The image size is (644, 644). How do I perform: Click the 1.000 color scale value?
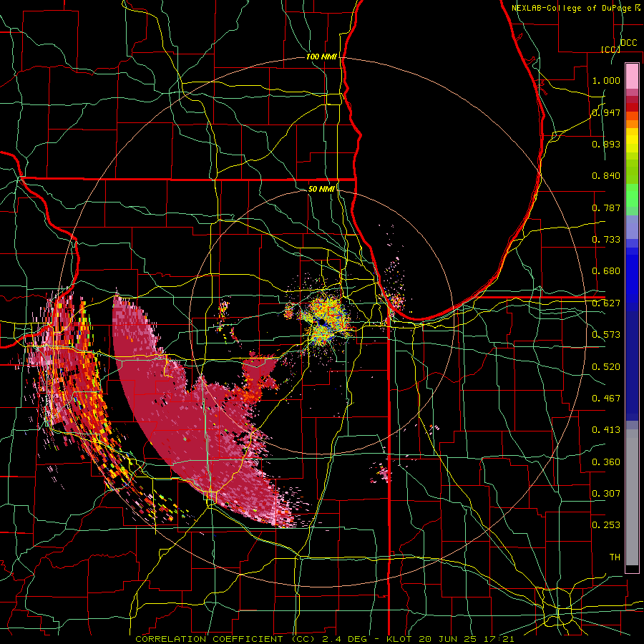(x=606, y=80)
